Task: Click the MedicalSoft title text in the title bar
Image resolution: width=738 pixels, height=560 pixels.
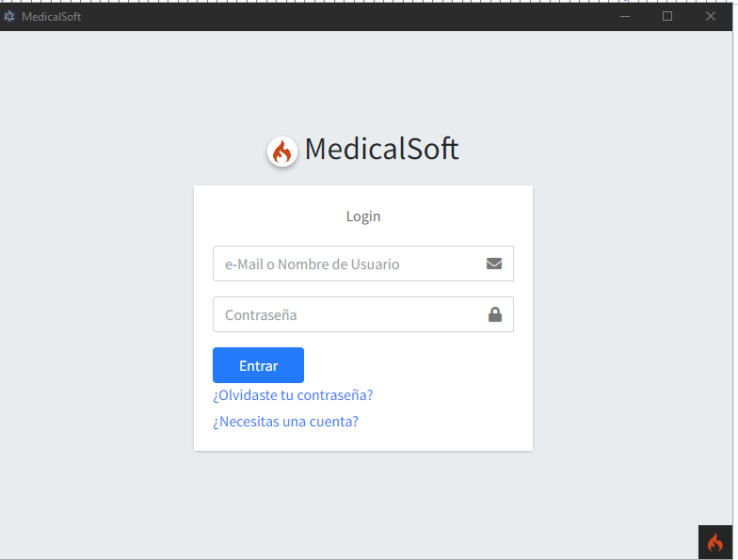Action: (51, 16)
